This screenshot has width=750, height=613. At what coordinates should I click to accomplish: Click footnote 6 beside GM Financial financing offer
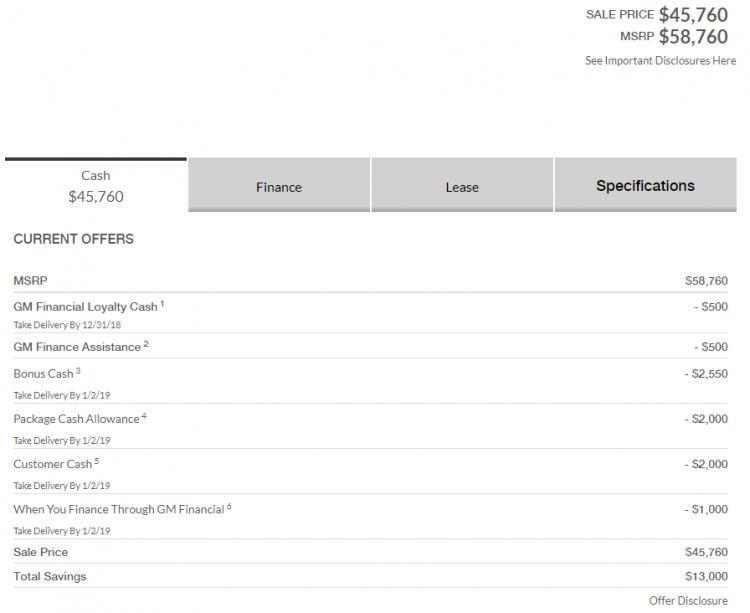pyautogui.click(x=229, y=506)
